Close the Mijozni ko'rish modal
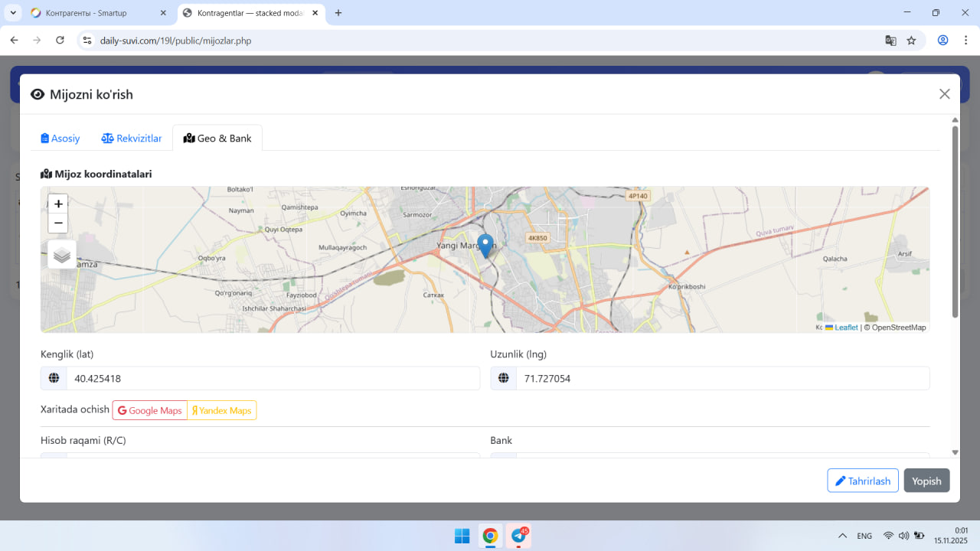 pyautogui.click(x=944, y=94)
